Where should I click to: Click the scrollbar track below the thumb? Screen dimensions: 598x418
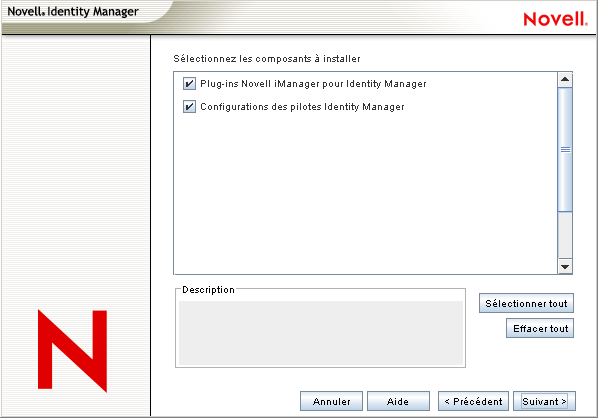tap(565, 235)
